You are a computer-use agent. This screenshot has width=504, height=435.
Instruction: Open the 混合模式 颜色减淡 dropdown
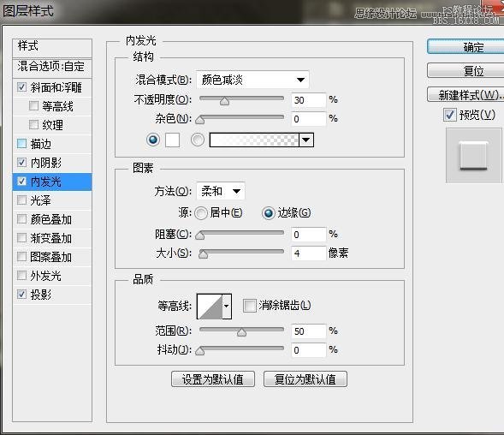252,80
